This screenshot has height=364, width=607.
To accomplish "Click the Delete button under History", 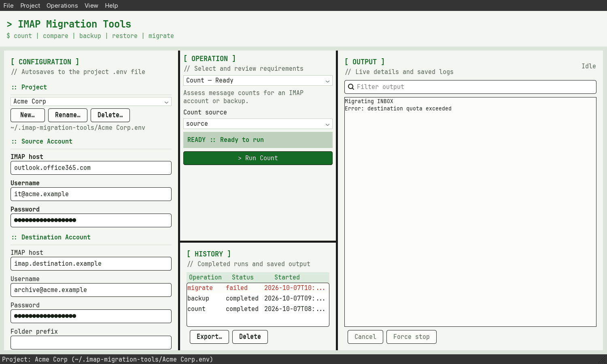I will tap(250, 337).
